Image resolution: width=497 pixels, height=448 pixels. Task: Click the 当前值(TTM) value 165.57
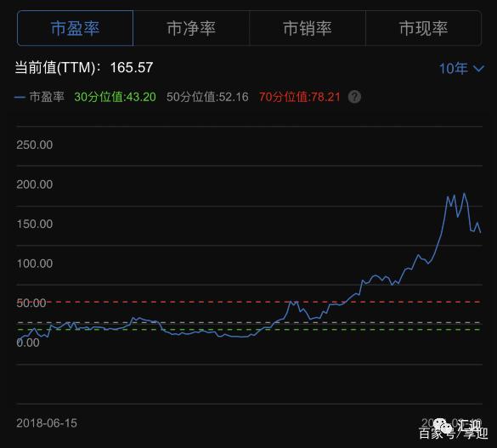click(x=132, y=67)
